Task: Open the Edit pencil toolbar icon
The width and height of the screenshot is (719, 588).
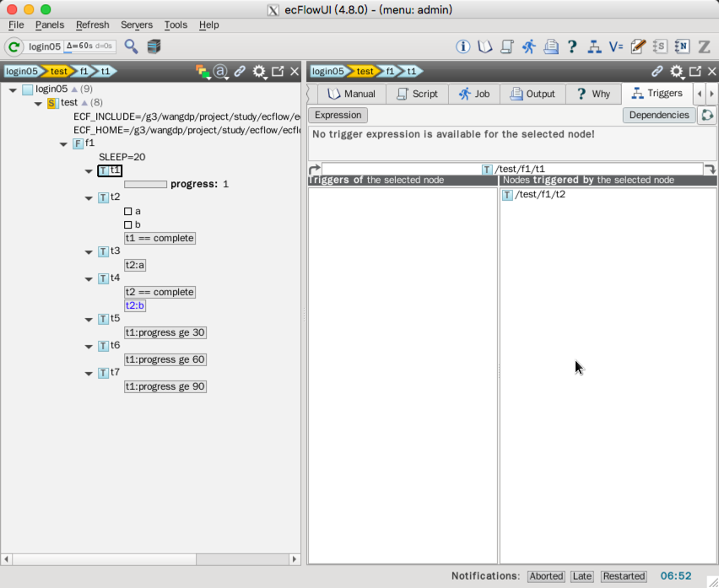Action: tap(638, 46)
